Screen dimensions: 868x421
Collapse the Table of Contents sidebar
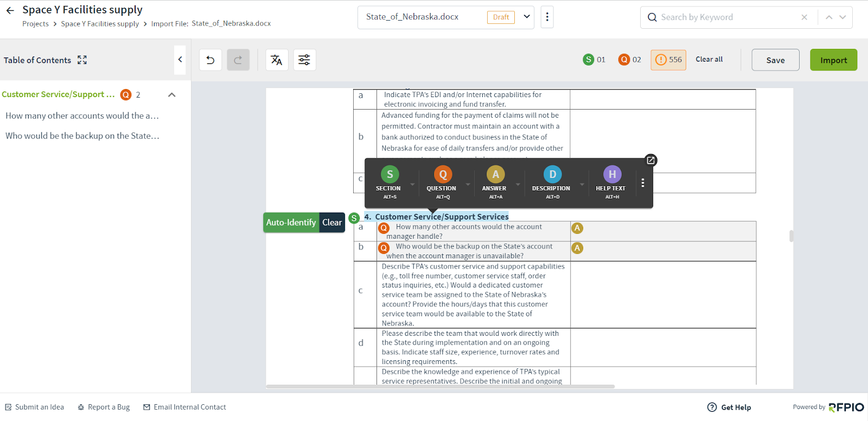(180, 60)
